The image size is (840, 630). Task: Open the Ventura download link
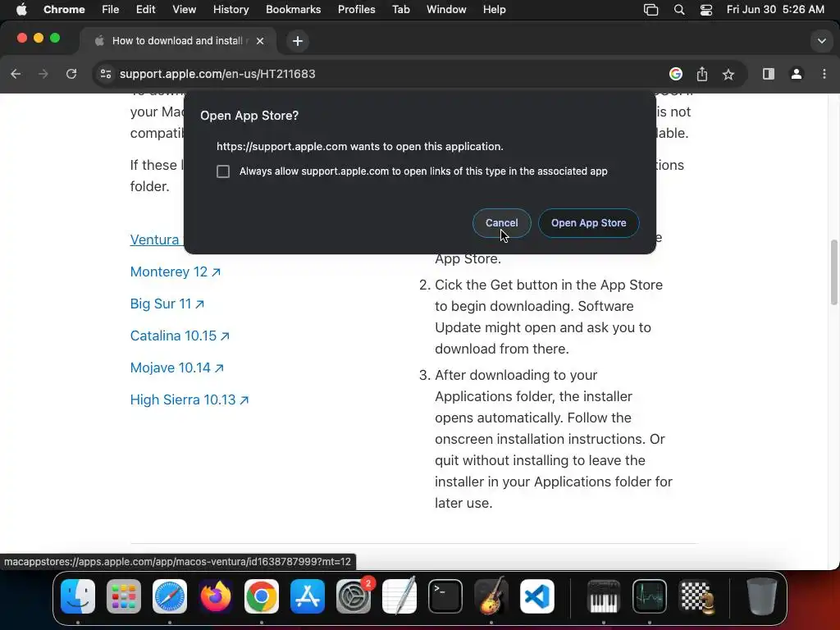[156, 240]
